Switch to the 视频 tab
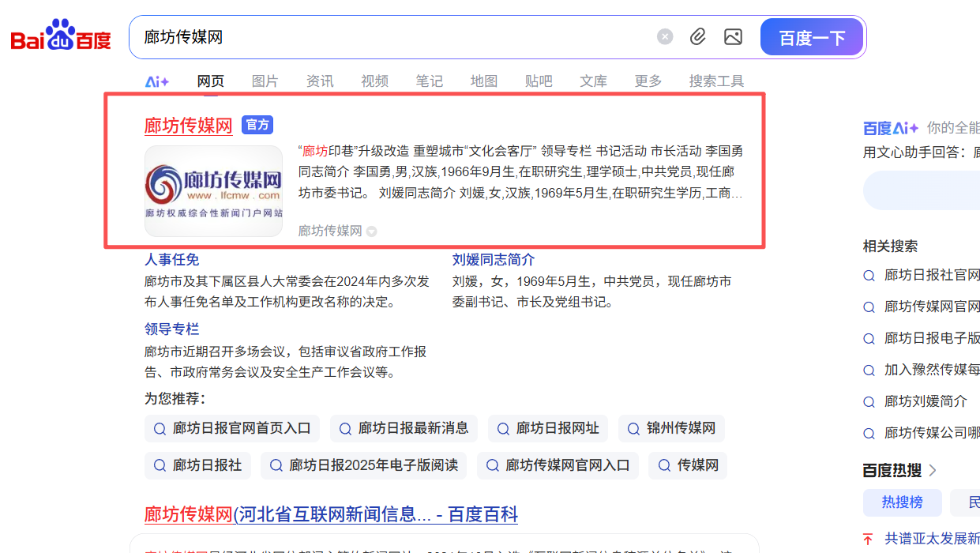This screenshot has width=980, height=553. 374,80
